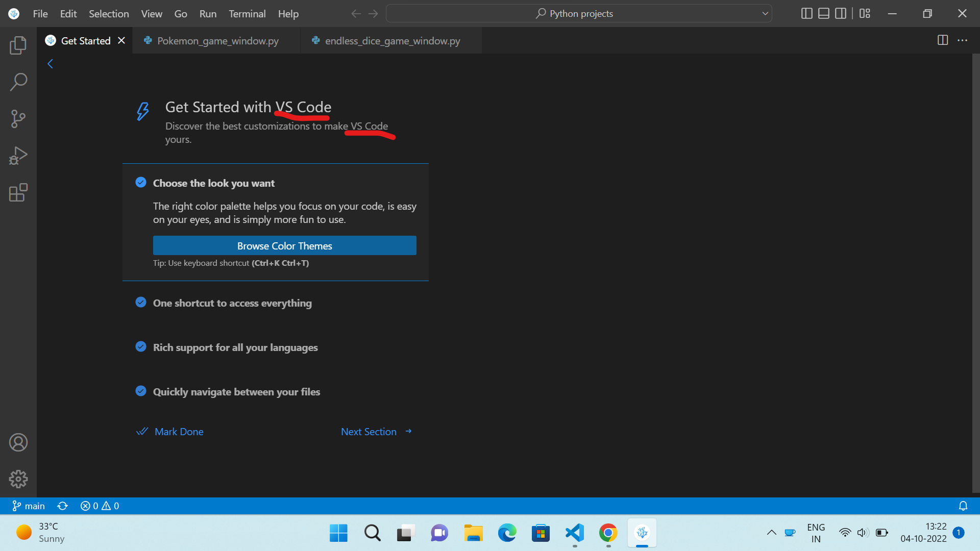Screen dimensions: 980x551
Task: Open the Search view in activity bar
Action: click(x=18, y=82)
